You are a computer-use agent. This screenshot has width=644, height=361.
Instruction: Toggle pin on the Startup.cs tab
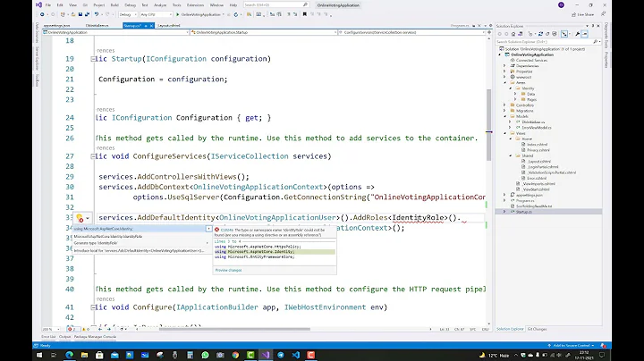(x=146, y=25)
